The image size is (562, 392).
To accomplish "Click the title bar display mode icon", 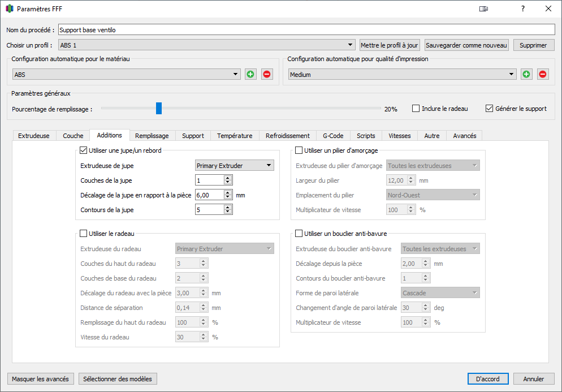I will pyautogui.click(x=483, y=8).
